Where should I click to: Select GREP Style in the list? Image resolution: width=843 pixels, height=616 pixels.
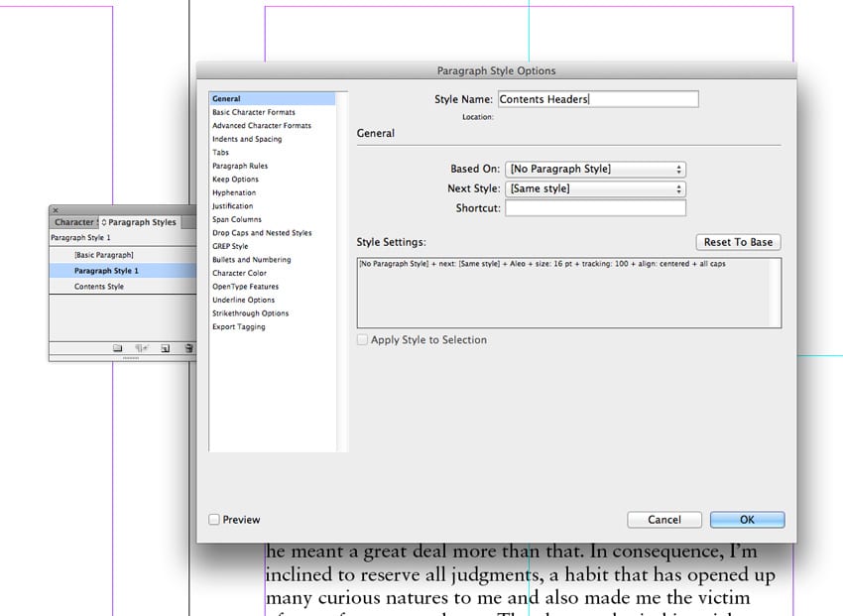[230, 247]
